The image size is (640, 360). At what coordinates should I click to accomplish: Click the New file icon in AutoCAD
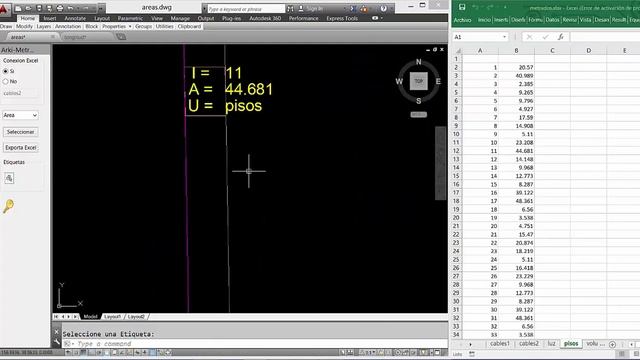tap(18, 8)
